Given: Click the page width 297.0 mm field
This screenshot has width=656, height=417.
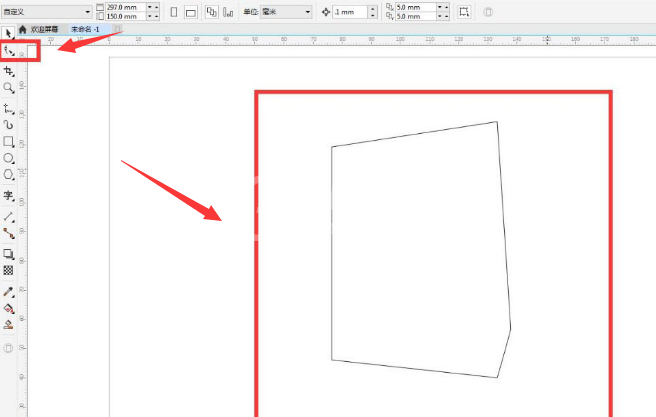Looking at the screenshot, I should pyautogui.click(x=126, y=7).
